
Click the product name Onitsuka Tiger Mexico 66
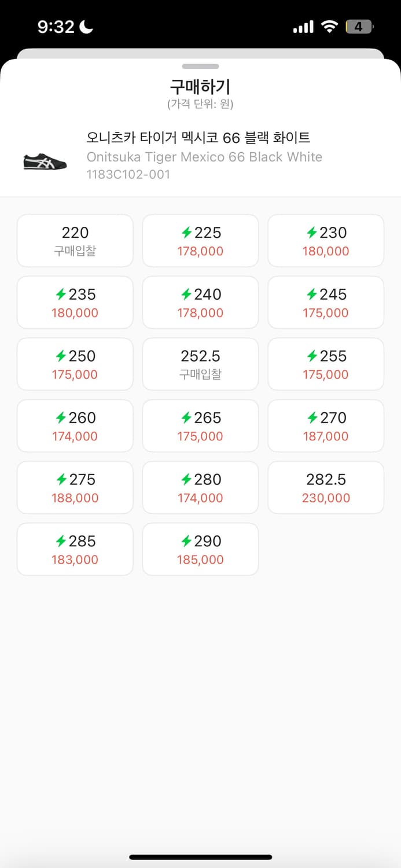point(204,157)
